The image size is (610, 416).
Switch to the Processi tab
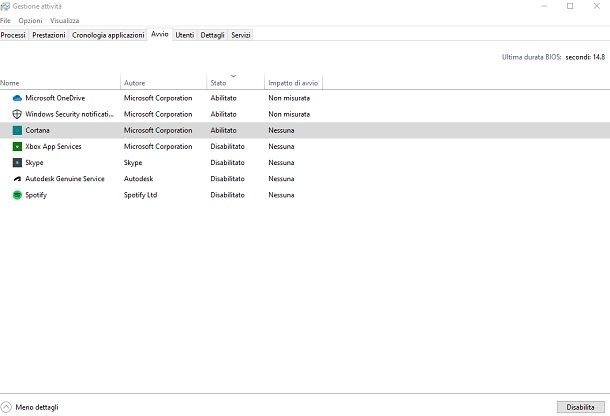(x=13, y=35)
